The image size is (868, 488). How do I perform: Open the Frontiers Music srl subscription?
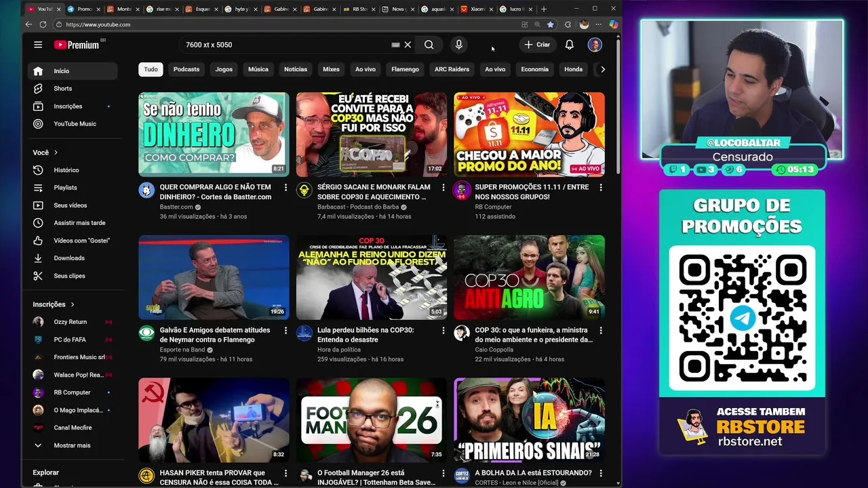[x=73, y=357]
